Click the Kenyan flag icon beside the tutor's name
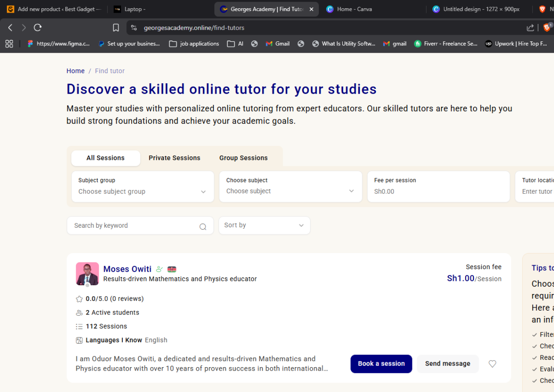Screen dimensions: 554x392 point(172,269)
